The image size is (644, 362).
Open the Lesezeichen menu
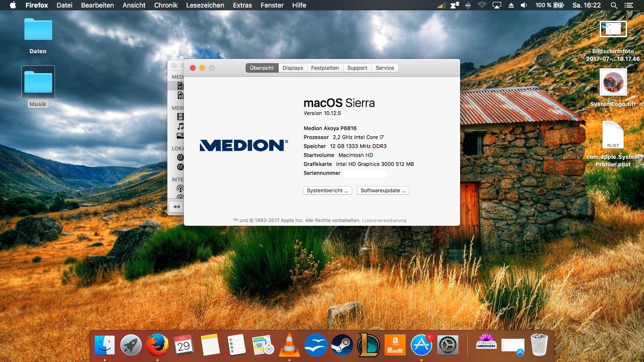click(205, 5)
